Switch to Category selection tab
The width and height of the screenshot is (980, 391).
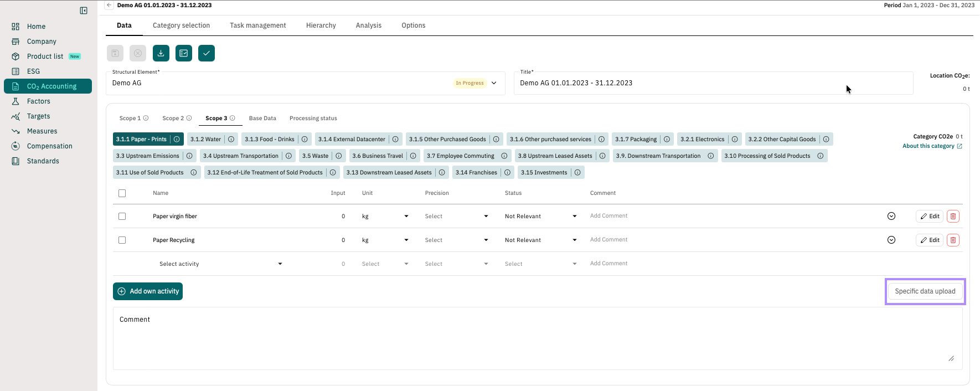pos(181,25)
